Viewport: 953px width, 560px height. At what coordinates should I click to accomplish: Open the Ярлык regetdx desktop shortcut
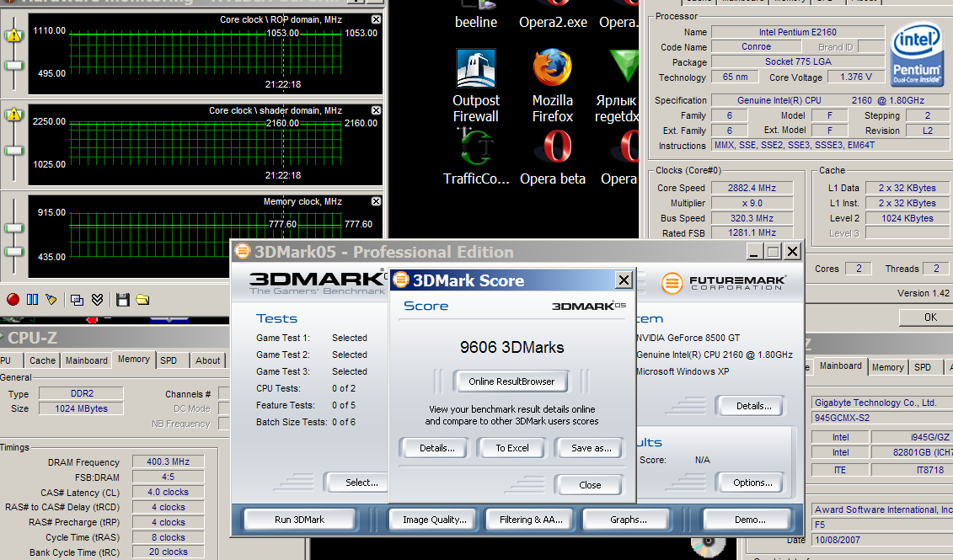[x=617, y=86]
